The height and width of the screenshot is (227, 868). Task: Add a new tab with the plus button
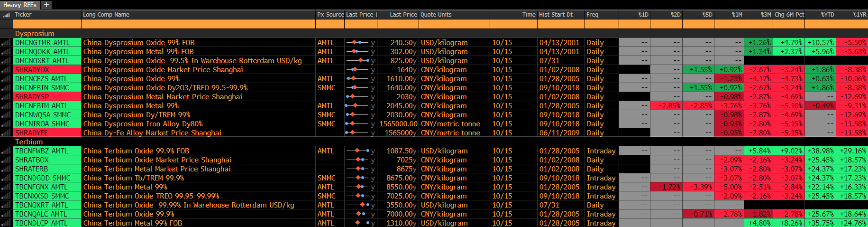click(x=46, y=5)
